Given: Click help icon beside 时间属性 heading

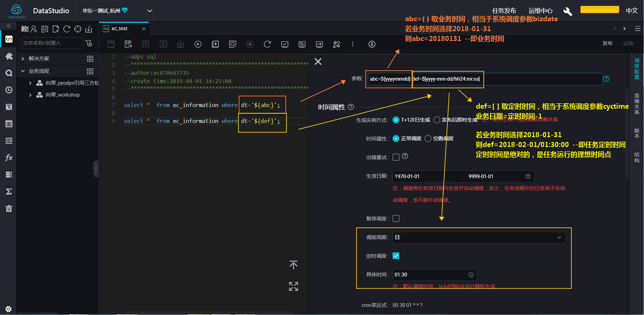Looking at the screenshot, I should pyautogui.click(x=351, y=107).
